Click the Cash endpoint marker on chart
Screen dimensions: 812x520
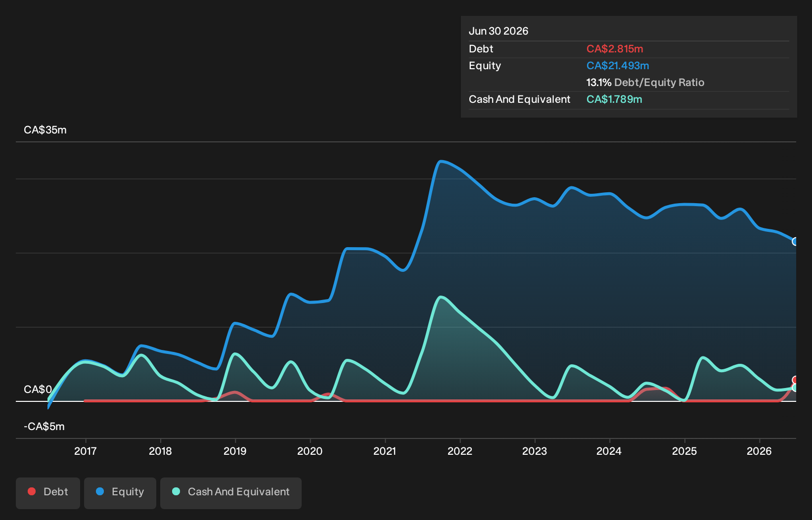pyautogui.click(x=795, y=388)
